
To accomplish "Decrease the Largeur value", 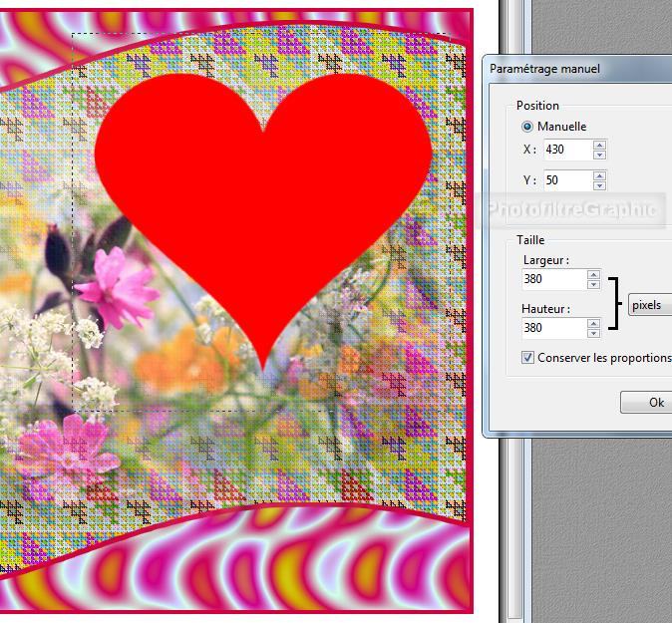I will click(593, 284).
